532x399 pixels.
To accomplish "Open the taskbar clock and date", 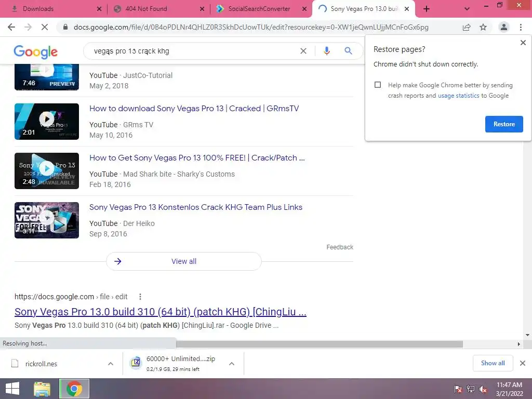I will coord(509,389).
